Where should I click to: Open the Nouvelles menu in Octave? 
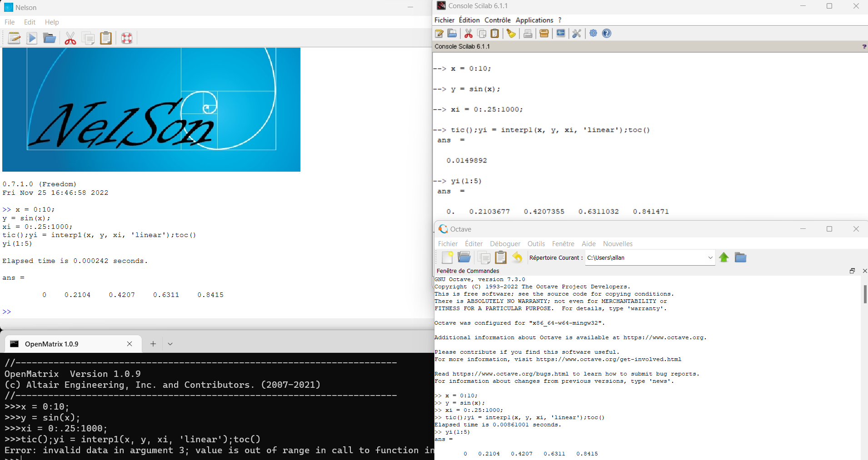coord(618,244)
